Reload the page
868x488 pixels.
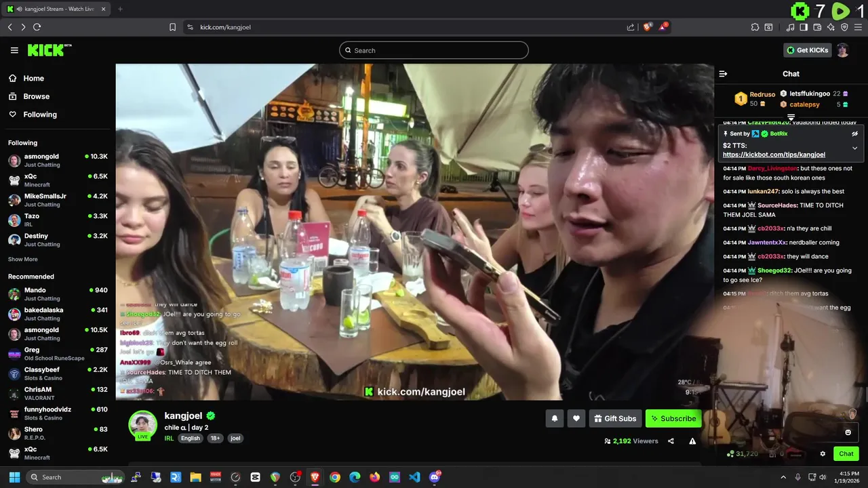[x=37, y=27]
